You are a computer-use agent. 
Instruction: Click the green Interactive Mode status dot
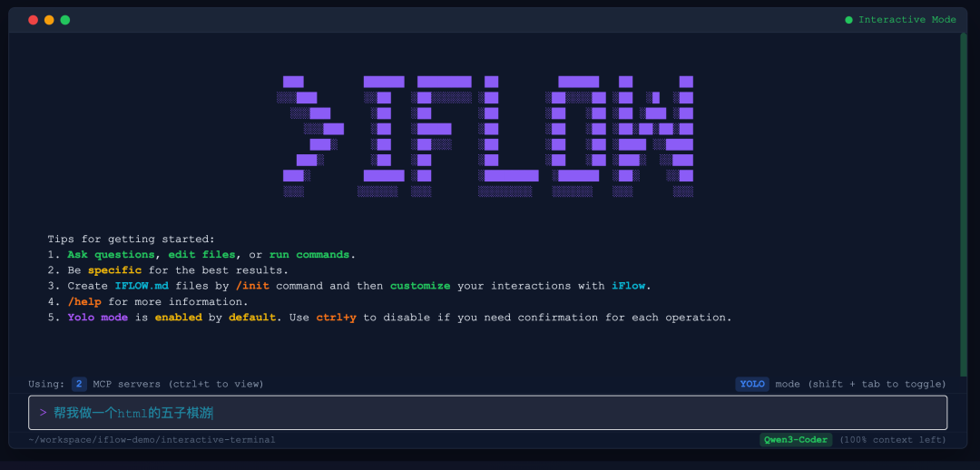[x=848, y=20]
